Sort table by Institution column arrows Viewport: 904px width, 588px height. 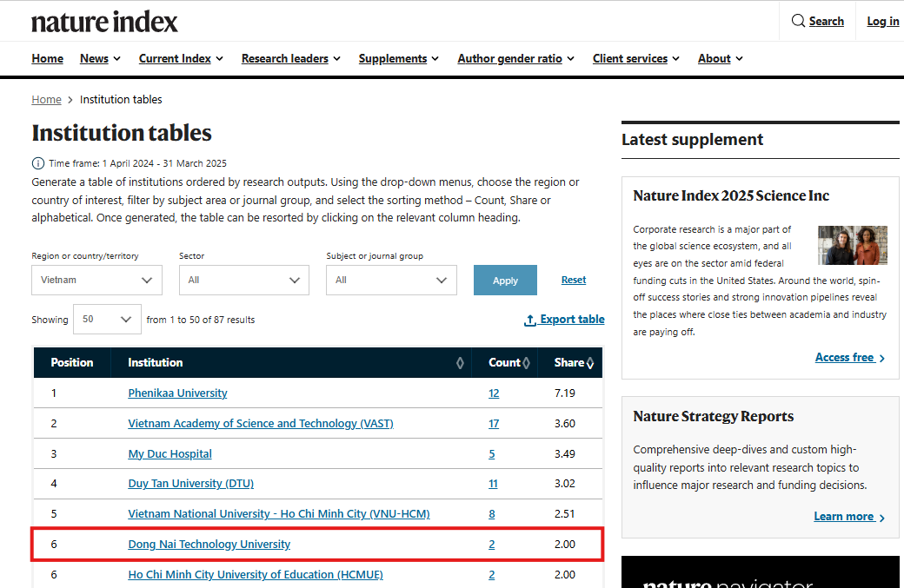coord(460,363)
